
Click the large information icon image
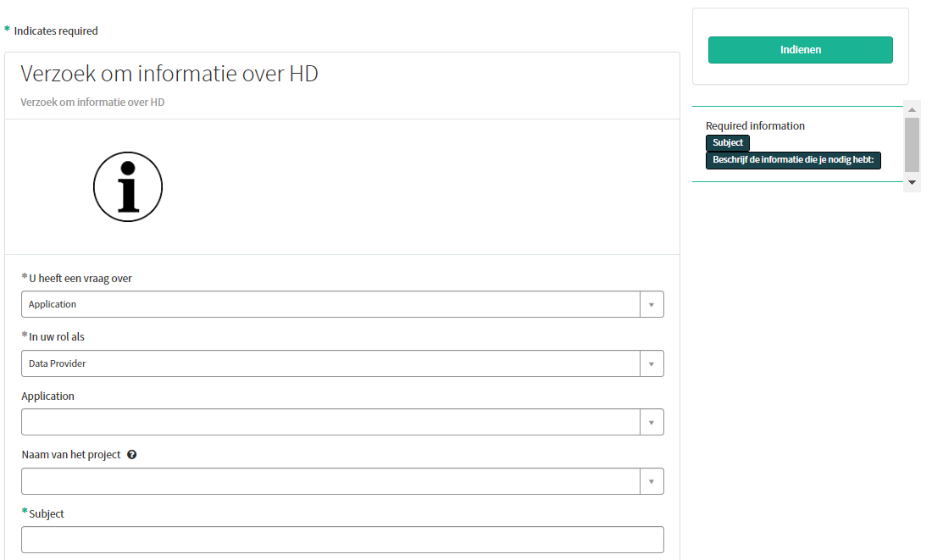128,186
